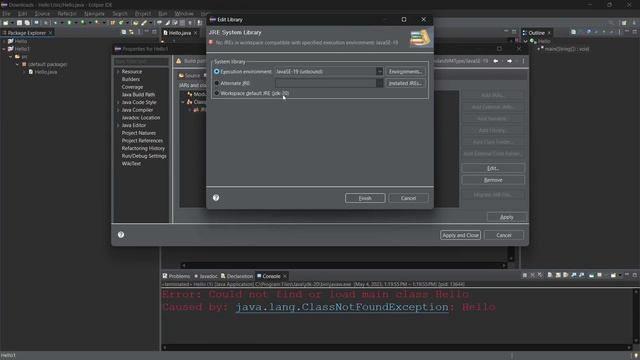
Task: Click the Remove button in Properties
Action: [x=493, y=180]
